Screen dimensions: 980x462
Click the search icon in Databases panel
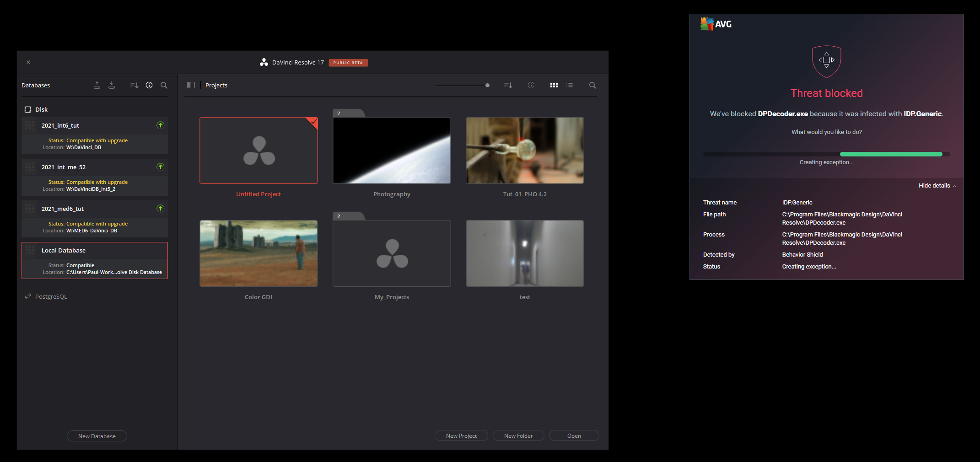pyautogui.click(x=164, y=85)
